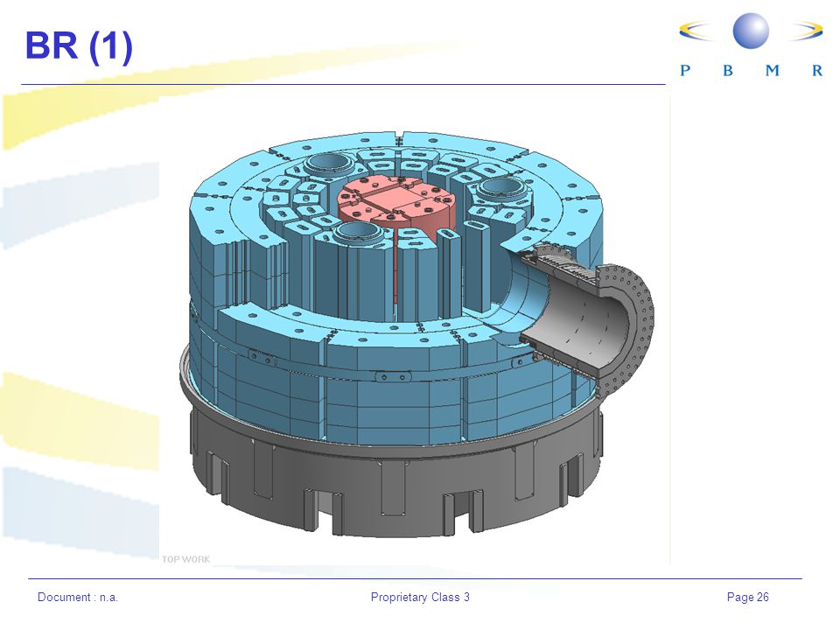Click the "Proprietary Class 3" footer text
Screen dimensions: 840x630
coord(420,598)
